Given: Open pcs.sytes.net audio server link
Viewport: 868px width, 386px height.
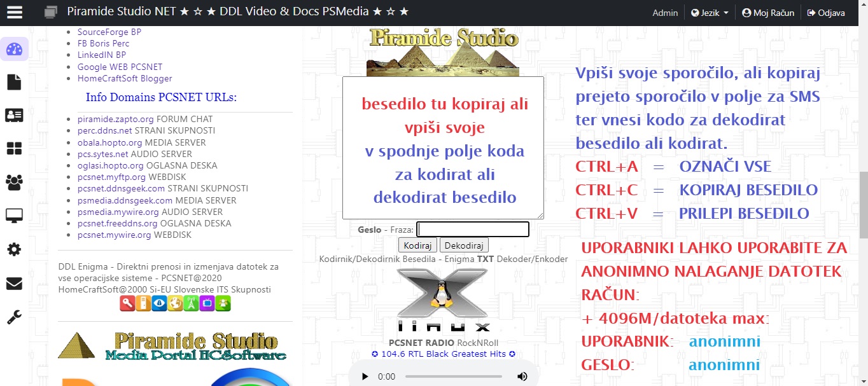Looking at the screenshot, I should 103,154.
